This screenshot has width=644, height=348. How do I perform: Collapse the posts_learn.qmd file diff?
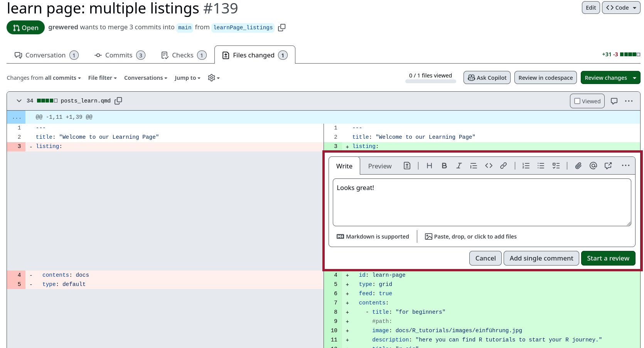click(19, 101)
